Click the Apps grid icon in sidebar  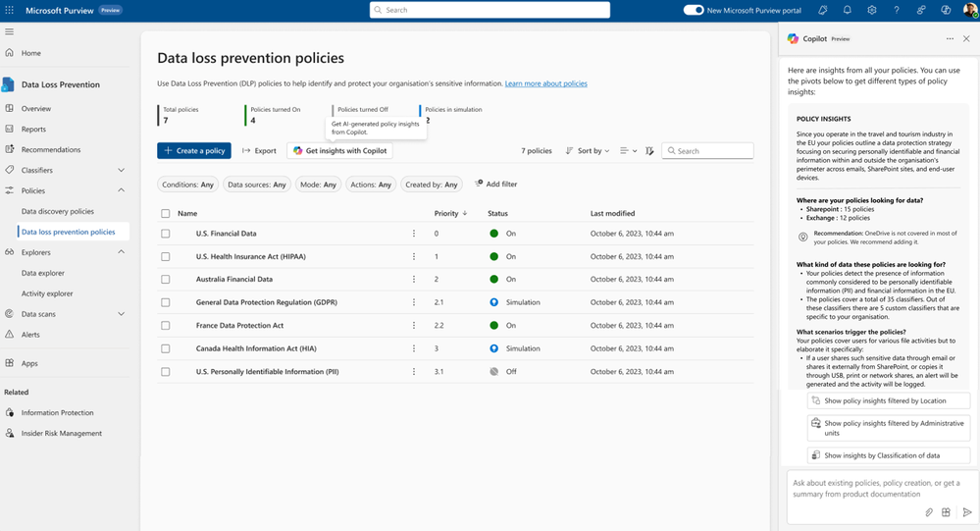coord(10,363)
